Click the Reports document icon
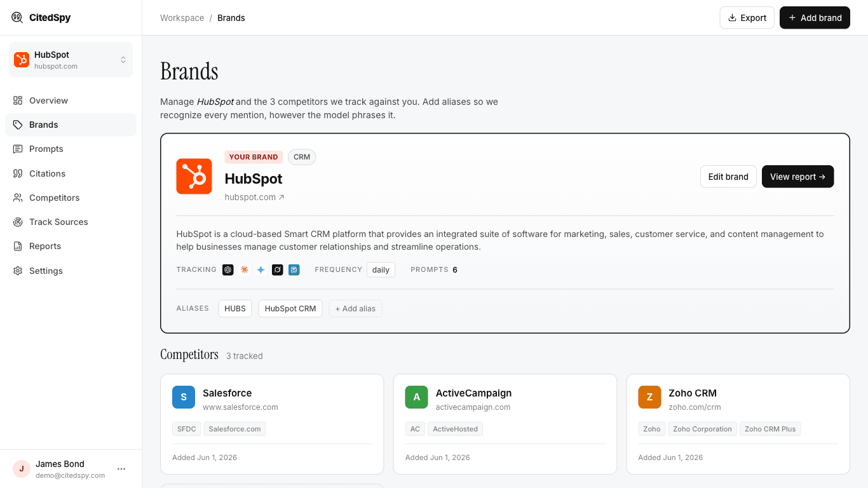This screenshot has height=488, width=868. click(18, 246)
